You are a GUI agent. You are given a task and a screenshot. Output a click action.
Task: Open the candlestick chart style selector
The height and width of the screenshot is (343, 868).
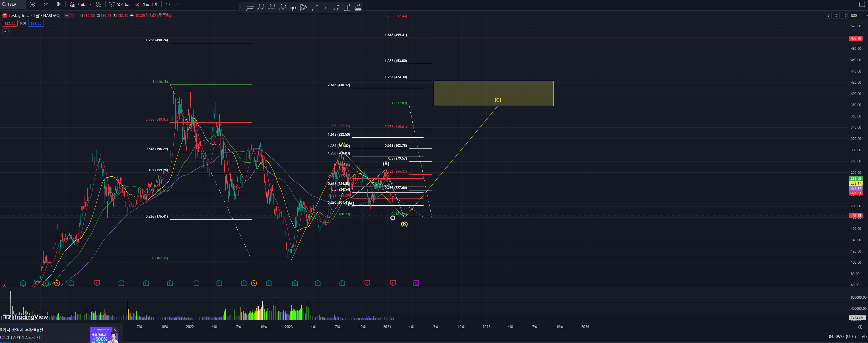coord(59,4)
